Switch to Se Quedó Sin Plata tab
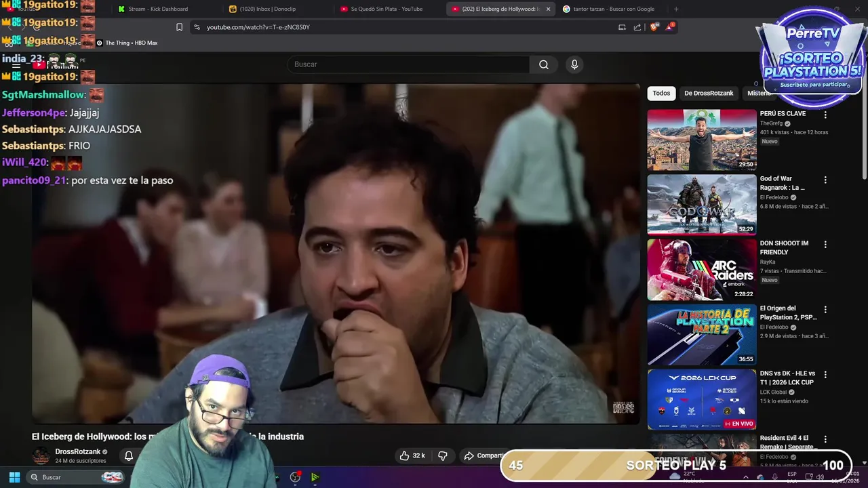The height and width of the screenshot is (488, 868). pyautogui.click(x=387, y=9)
